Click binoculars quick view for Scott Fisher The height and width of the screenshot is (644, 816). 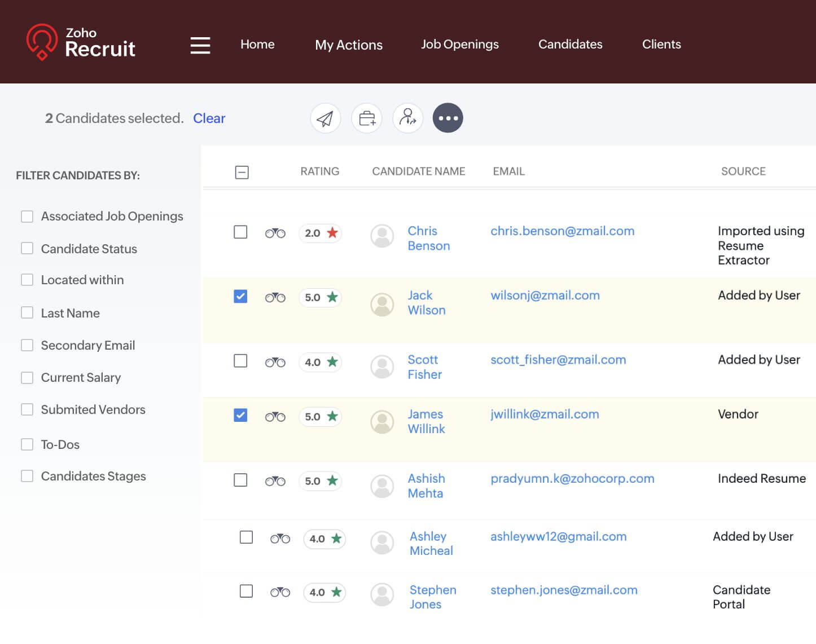point(275,362)
